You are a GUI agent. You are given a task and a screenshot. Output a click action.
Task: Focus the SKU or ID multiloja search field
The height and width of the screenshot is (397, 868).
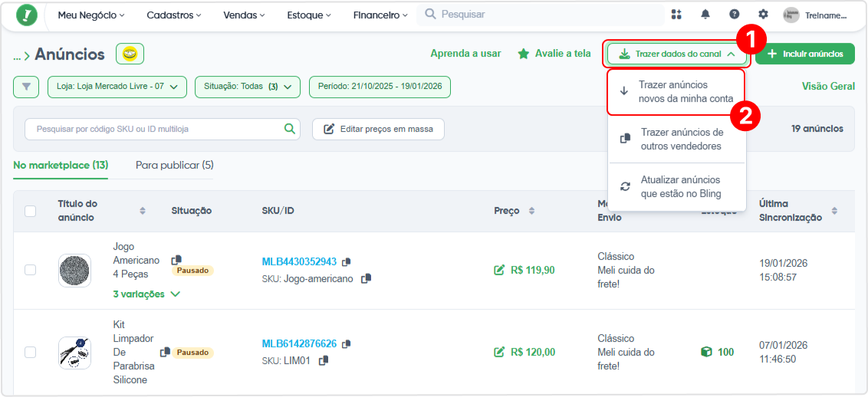pos(163,129)
